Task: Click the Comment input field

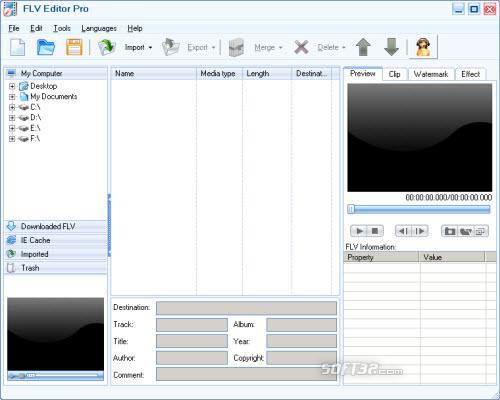Action: point(246,374)
